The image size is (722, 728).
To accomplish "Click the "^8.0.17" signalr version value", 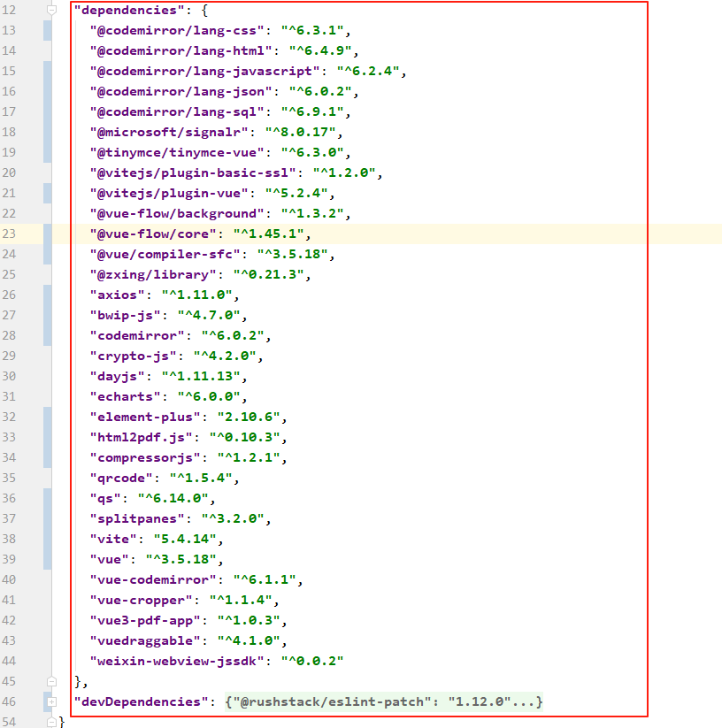I will 301,133.
